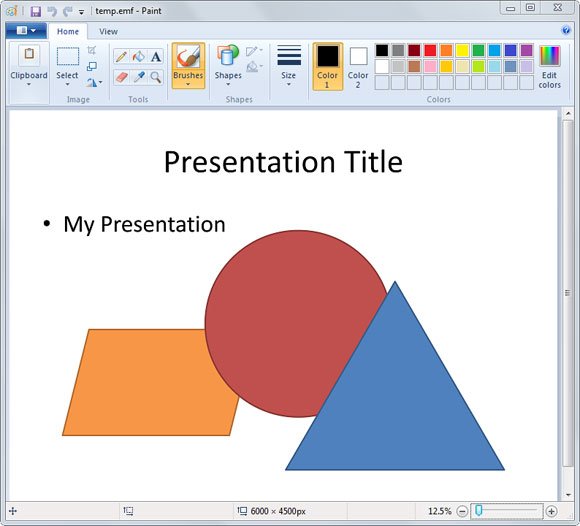Pick the Color picker eyedropper tool
This screenshot has height=526, width=580.
138,77
